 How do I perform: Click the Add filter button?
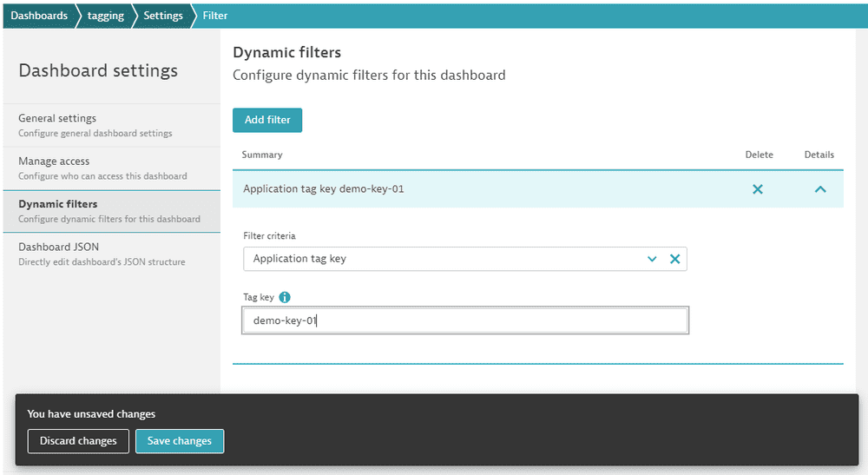coord(267,120)
